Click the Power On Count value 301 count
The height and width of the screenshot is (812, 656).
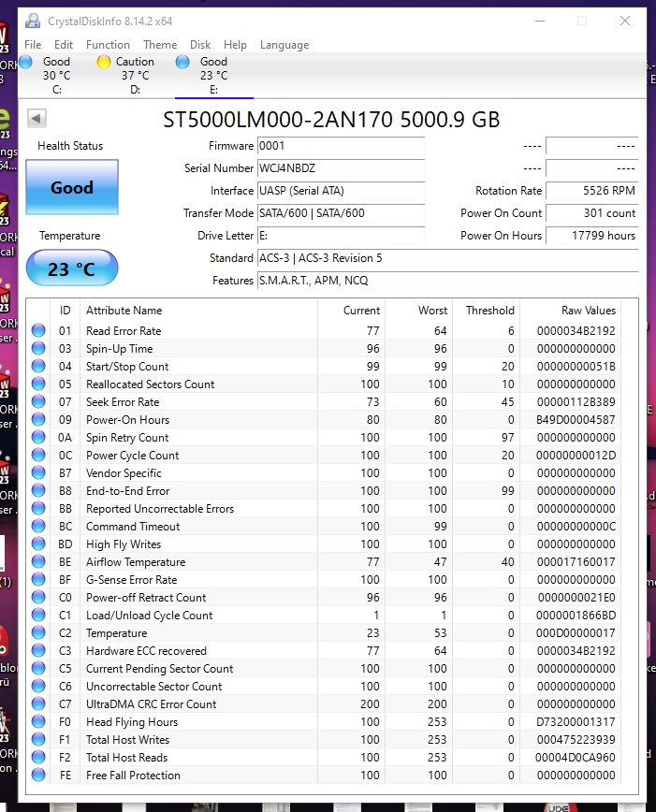[x=591, y=213]
